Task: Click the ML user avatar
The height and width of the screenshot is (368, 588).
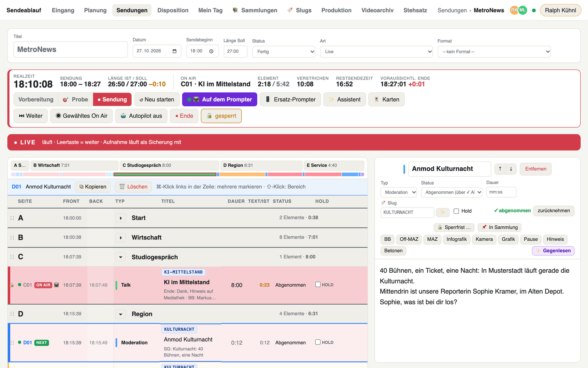Action: 522,10
